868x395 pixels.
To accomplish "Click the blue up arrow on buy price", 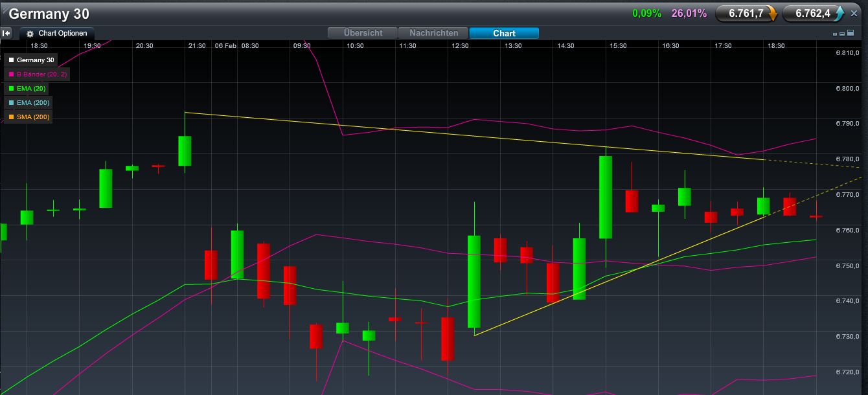I will [839, 13].
